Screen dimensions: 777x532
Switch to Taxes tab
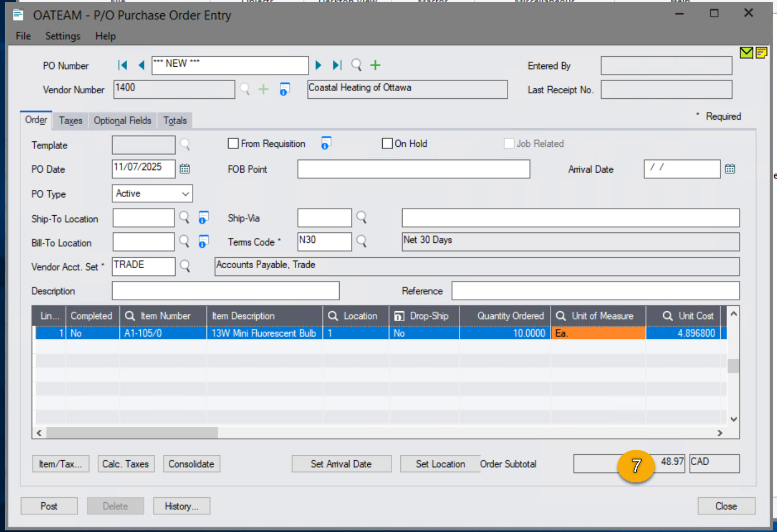[x=71, y=120]
